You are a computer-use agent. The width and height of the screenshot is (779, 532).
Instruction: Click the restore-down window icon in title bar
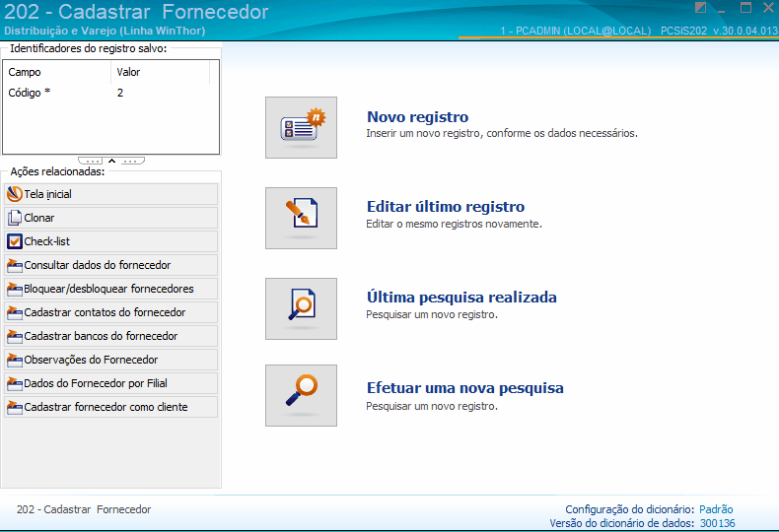700,7
